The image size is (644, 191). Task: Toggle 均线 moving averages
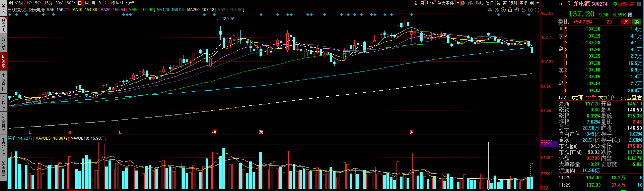pos(480,3)
